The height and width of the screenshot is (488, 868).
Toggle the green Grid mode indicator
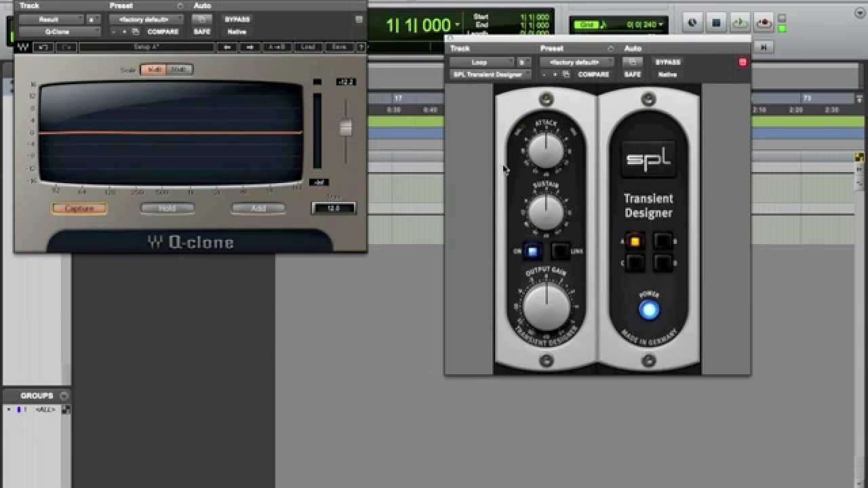[588, 25]
